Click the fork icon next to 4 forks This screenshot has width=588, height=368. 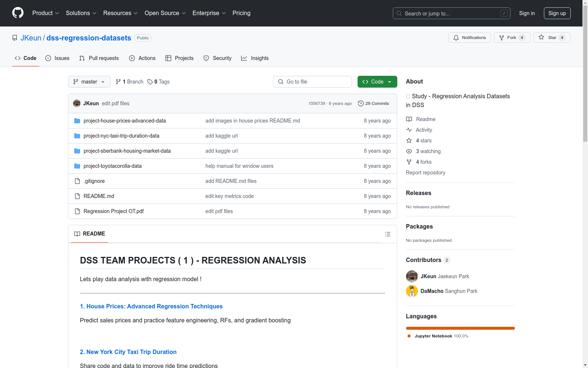click(x=409, y=162)
